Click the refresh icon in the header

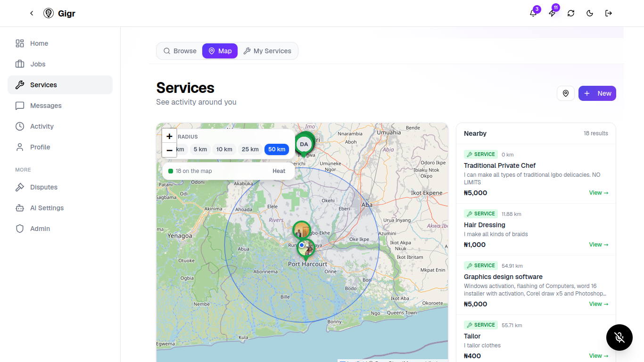571,13
